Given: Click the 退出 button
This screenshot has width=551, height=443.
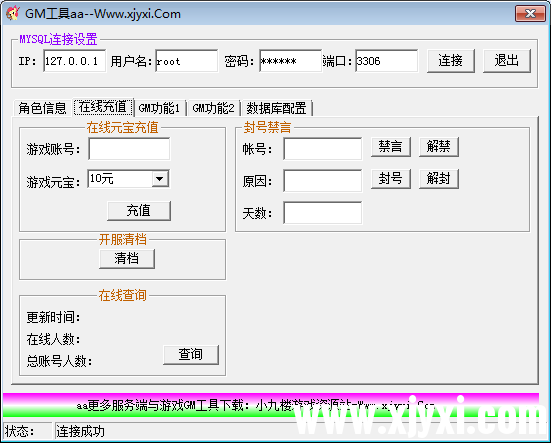Looking at the screenshot, I should [x=507, y=61].
